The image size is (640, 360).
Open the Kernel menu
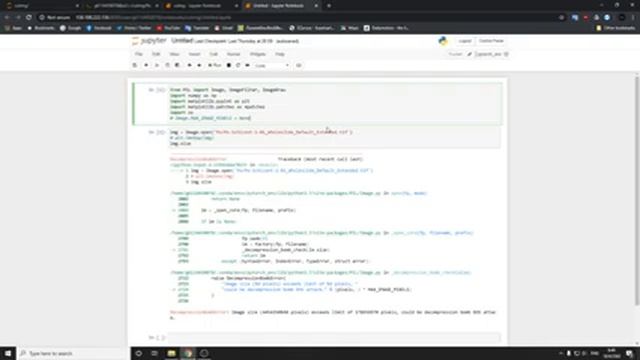[x=233, y=54]
